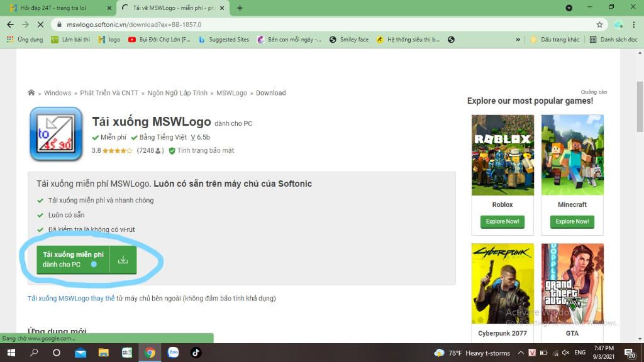Screen dimensions: 644x362
Task: Open taskbar search magnifier
Action: point(34,353)
